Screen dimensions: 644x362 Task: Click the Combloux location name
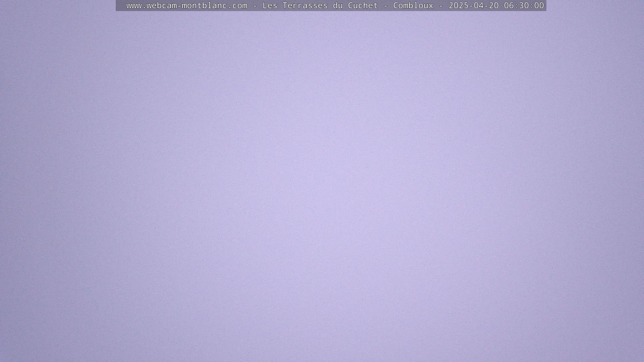413,6
